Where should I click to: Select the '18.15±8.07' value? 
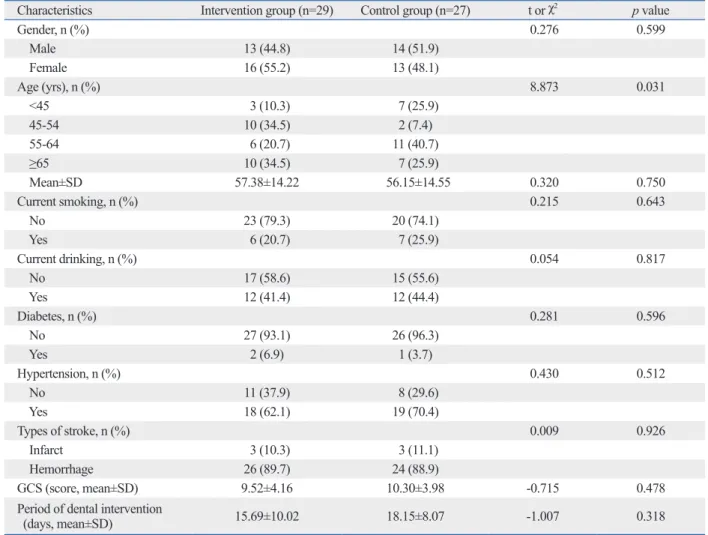pyautogui.click(x=415, y=516)
